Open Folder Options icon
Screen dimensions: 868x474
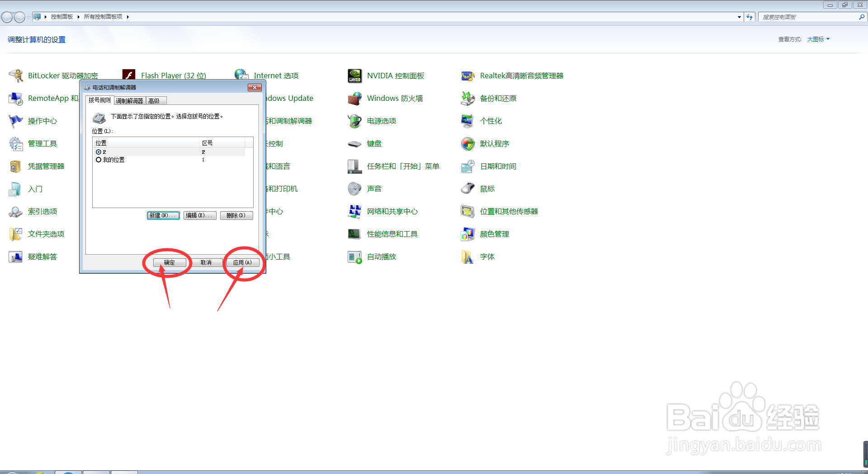16,234
